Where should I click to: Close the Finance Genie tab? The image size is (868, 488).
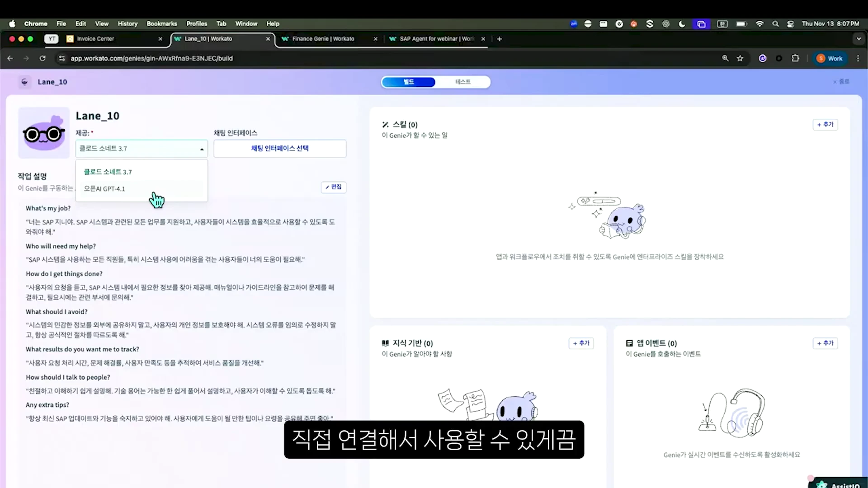pyautogui.click(x=375, y=39)
